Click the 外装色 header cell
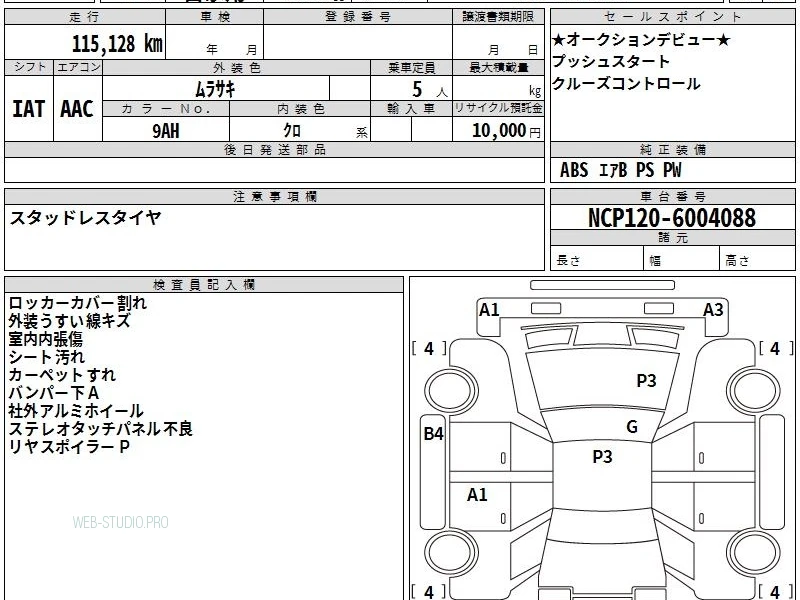 [237, 67]
